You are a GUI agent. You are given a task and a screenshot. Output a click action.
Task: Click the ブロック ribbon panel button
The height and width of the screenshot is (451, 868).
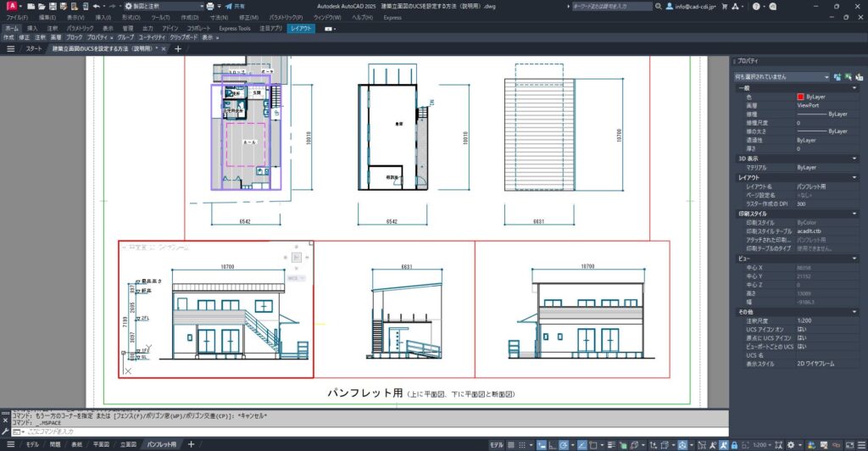(74, 37)
